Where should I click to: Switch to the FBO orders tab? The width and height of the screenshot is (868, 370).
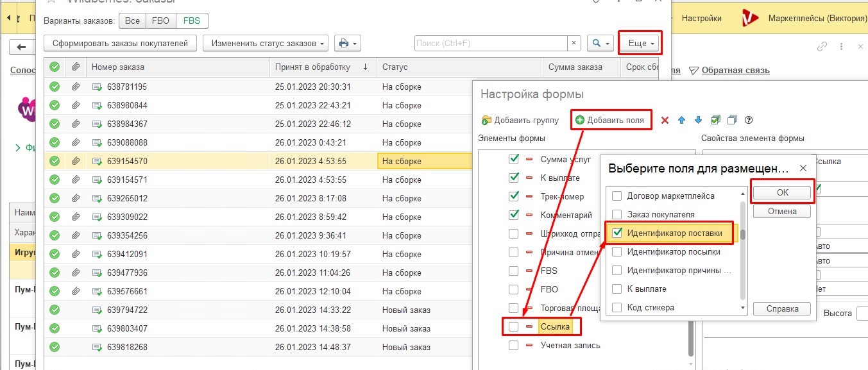click(160, 21)
